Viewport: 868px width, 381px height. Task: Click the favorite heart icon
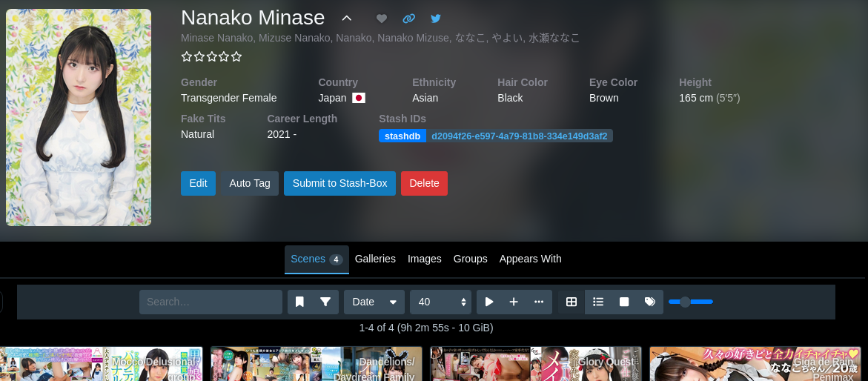(382, 19)
